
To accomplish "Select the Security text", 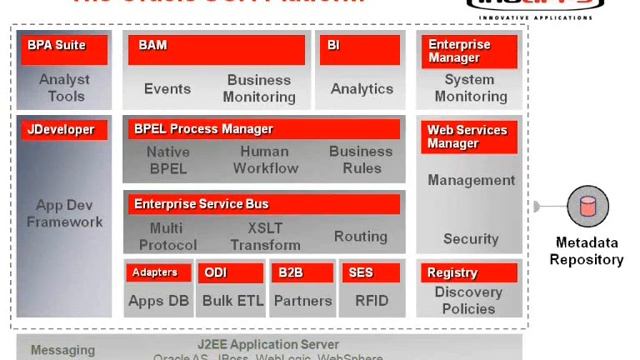I will [x=471, y=239].
